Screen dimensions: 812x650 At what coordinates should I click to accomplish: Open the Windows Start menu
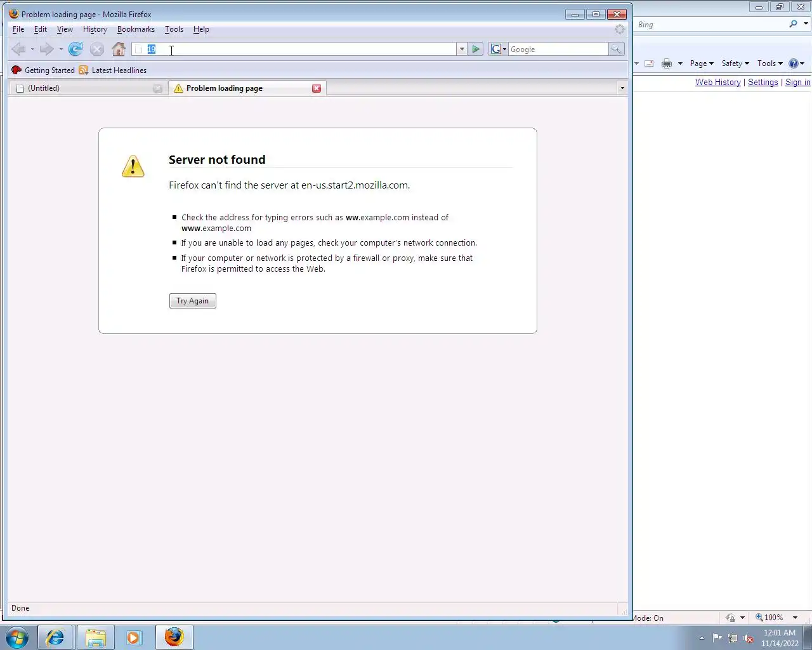point(16,637)
